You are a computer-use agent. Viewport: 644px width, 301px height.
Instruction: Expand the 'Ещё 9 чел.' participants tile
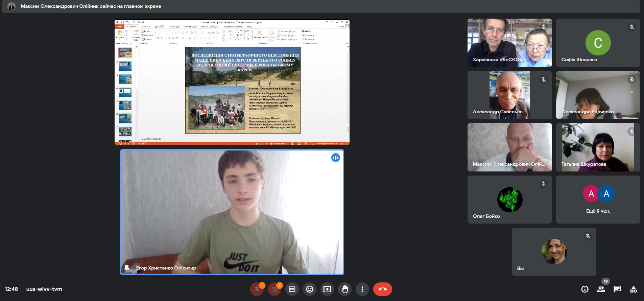point(598,200)
